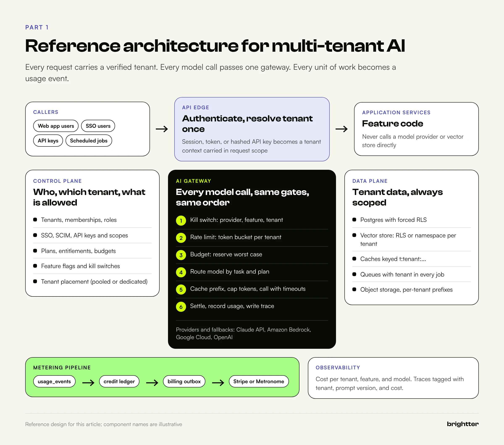Click "Object storage, per-tenant prefixes"
This screenshot has height=445, width=504.
pyautogui.click(x=406, y=290)
